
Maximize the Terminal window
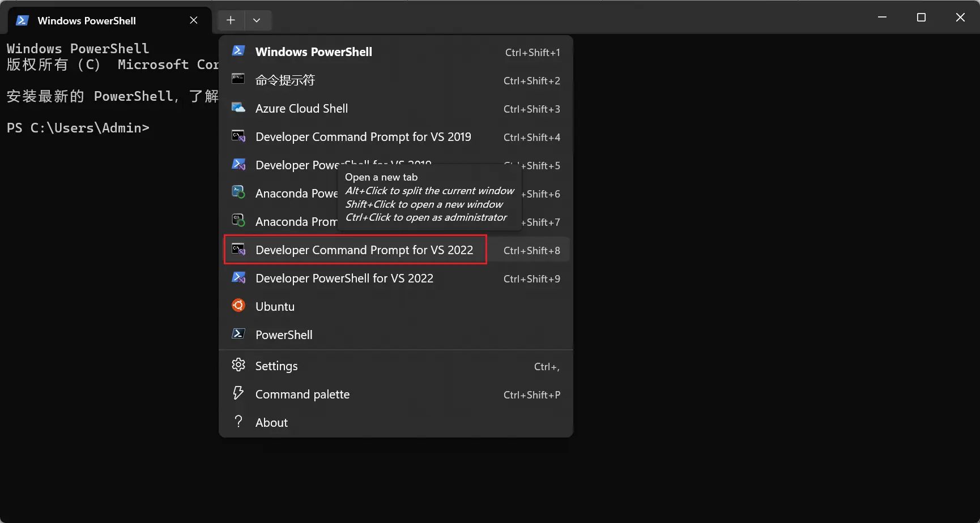pyautogui.click(x=921, y=18)
